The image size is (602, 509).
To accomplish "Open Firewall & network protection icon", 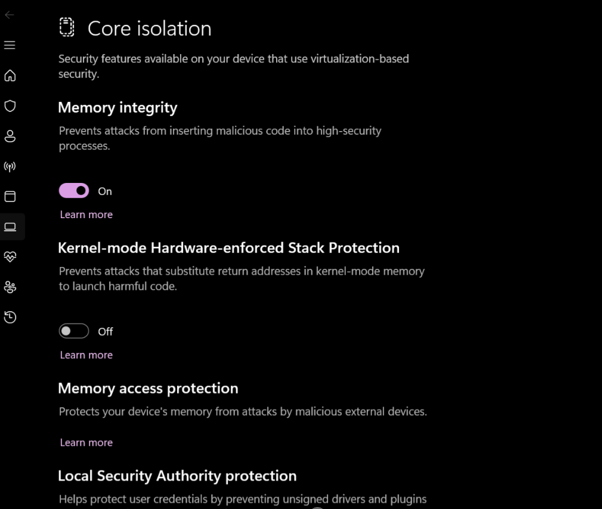I will click(10, 167).
